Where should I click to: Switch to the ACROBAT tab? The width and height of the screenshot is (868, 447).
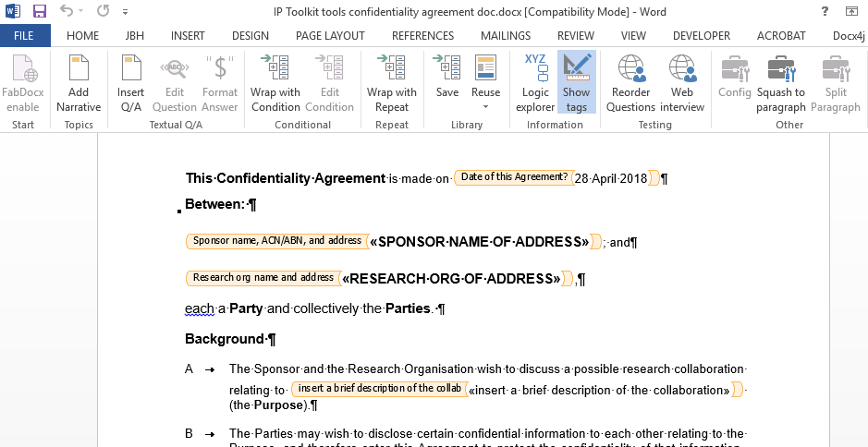click(781, 36)
